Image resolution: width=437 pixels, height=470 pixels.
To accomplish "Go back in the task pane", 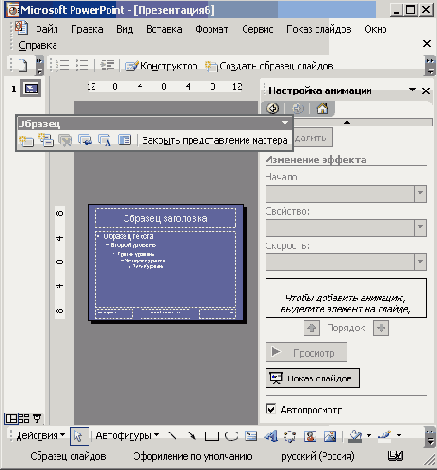I will [273, 109].
